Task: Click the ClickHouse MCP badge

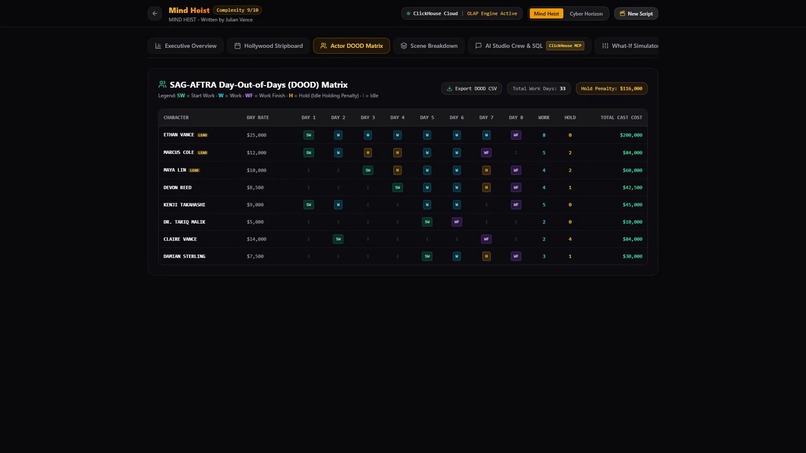Action: [x=565, y=46]
